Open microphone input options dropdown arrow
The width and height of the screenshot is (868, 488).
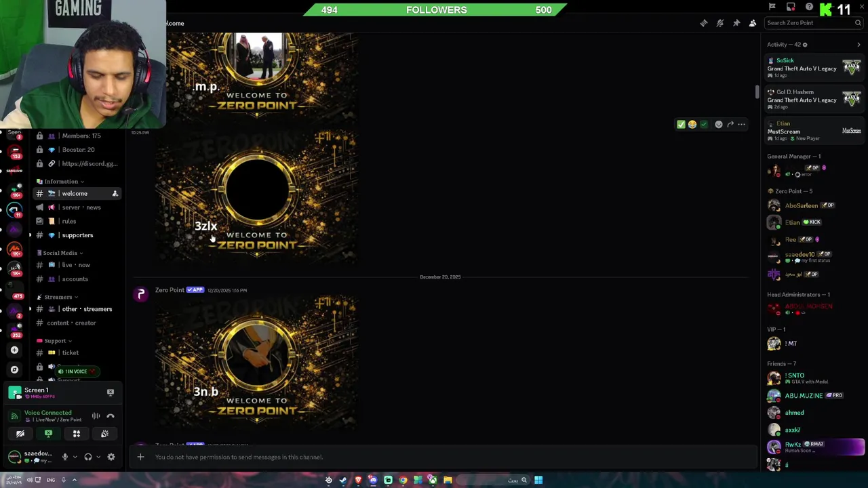click(75, 457)
